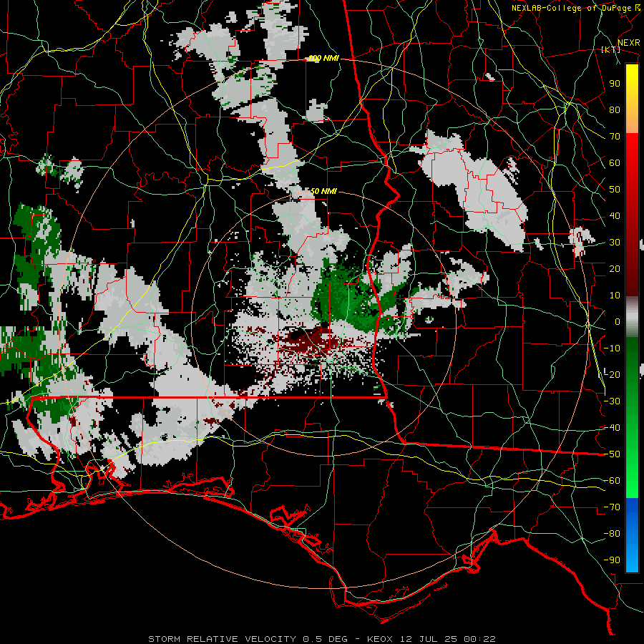Select the -20 value on the velocity scale
This screenshot has height=644, width=644.
click(612, 374)
